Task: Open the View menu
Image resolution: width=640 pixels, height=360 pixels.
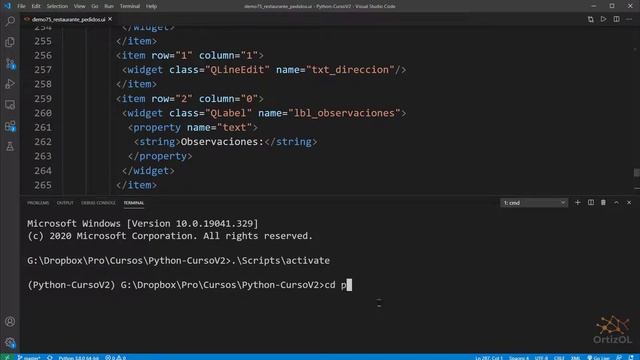Action: (x=80, y=6)
